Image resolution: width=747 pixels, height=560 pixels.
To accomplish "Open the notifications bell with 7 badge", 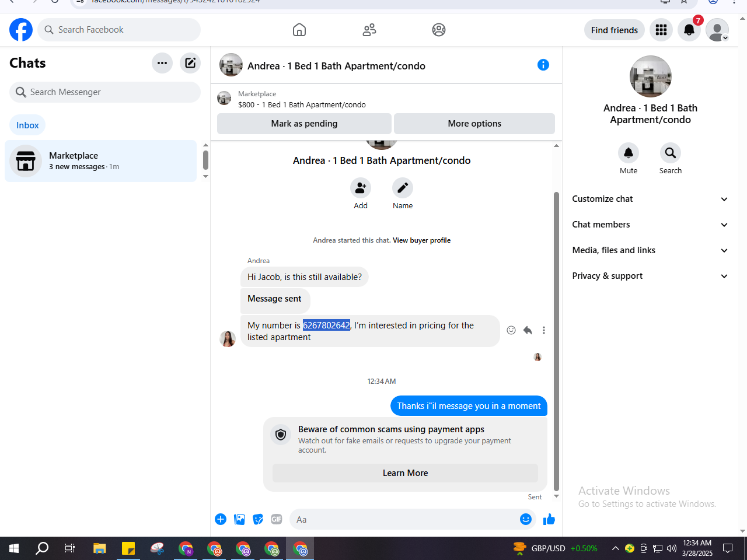I will pos(689,30).
